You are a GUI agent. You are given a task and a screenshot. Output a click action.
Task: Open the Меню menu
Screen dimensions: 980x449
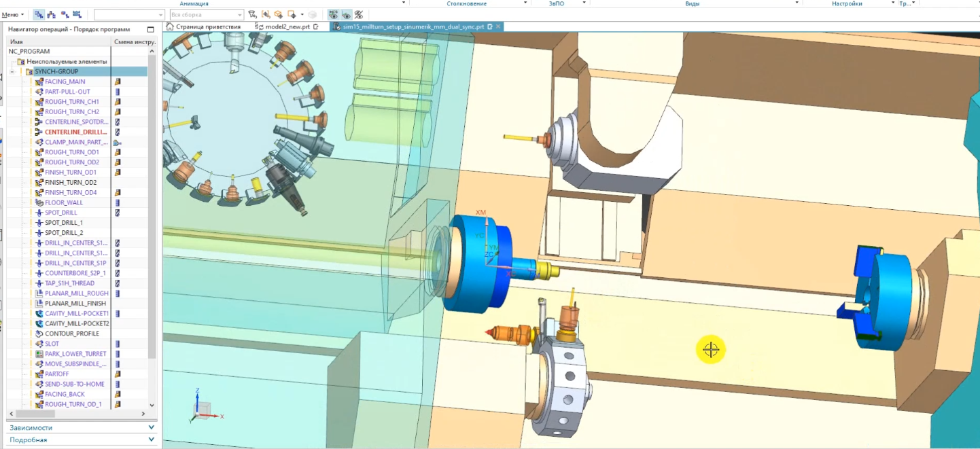coord(13,14)
